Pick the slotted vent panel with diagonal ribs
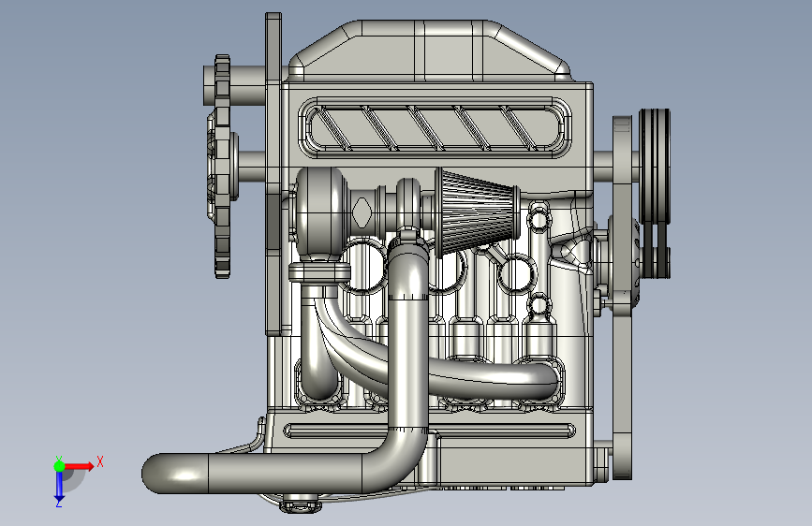812x526 pixels. [x=435, y=127]
